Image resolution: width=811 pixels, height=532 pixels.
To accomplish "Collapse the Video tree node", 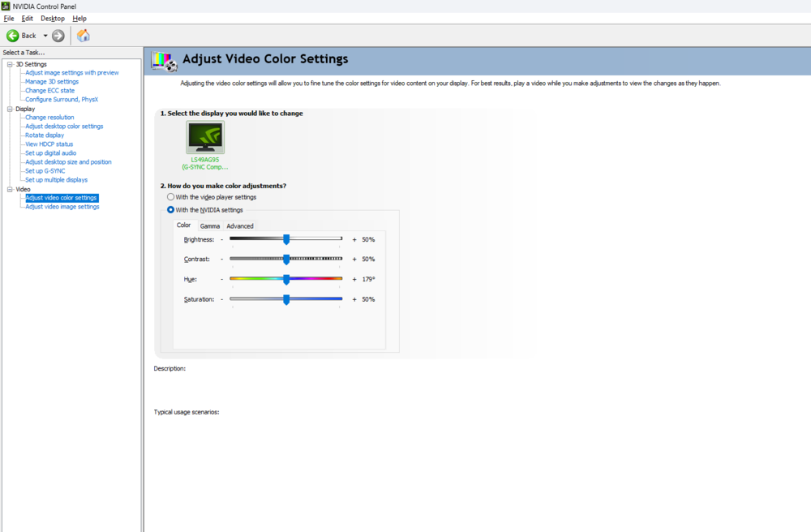I will pos(10,189).
